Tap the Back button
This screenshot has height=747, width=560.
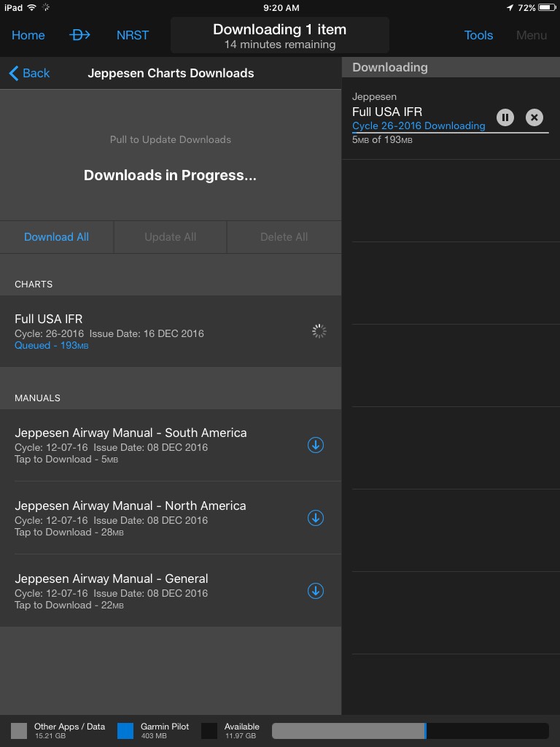click(x=29, y=73)
